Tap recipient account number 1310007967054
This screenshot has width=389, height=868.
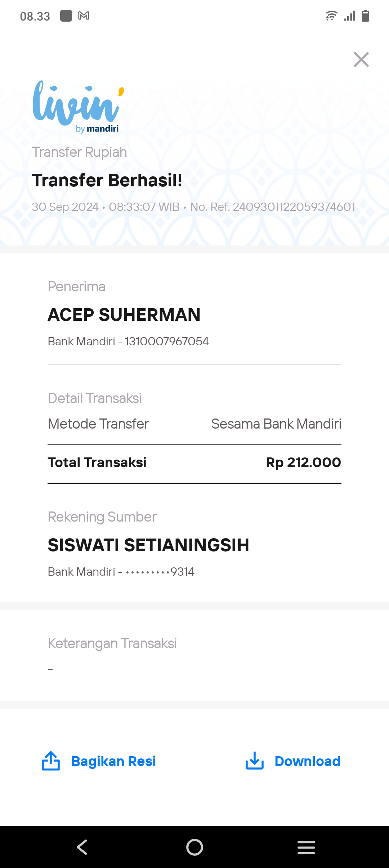click(x=167, y=341)
